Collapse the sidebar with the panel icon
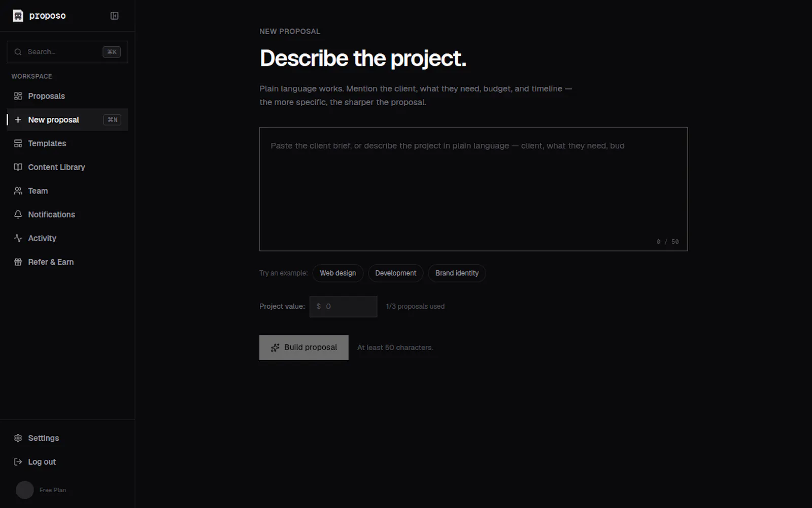Screen dimensions: 812x508 [115, 16]
